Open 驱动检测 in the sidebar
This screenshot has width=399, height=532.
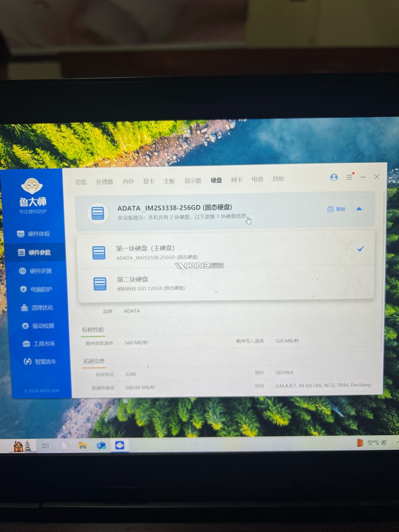pos(38,326)
